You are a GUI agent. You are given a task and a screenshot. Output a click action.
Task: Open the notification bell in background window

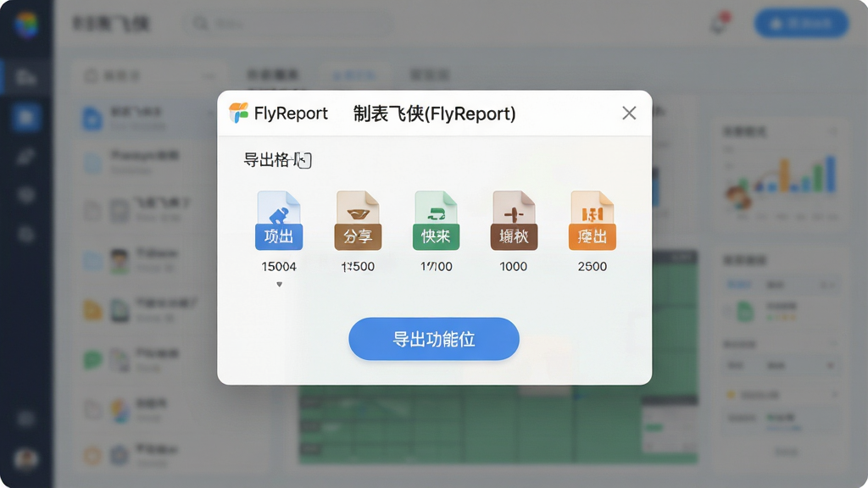point(719,23)
